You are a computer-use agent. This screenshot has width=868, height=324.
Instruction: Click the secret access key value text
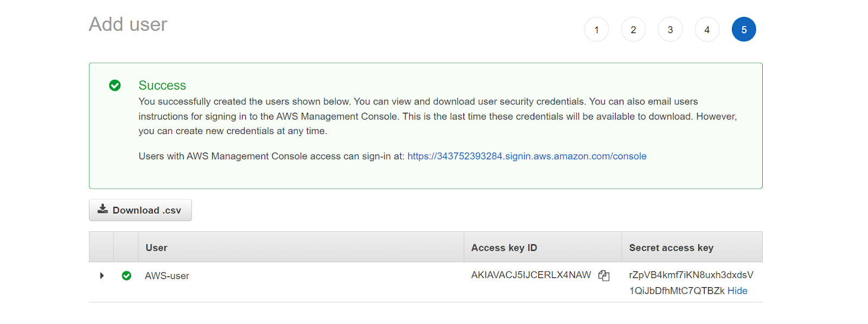pos(691,275)
